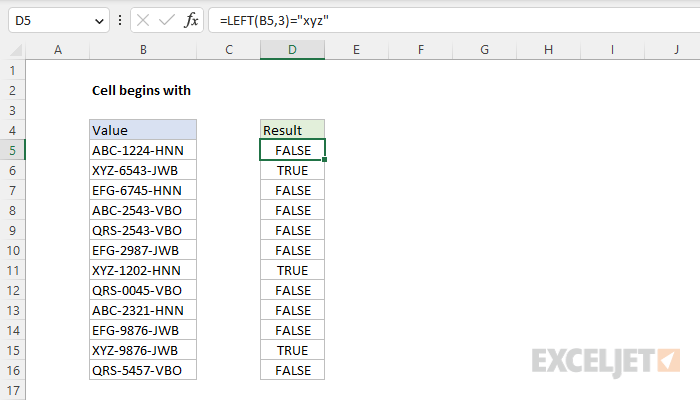Viewport: 700px width, 400px height.
Task: Expand the Name Box dropdown arrow
Action: click(99, 21)
